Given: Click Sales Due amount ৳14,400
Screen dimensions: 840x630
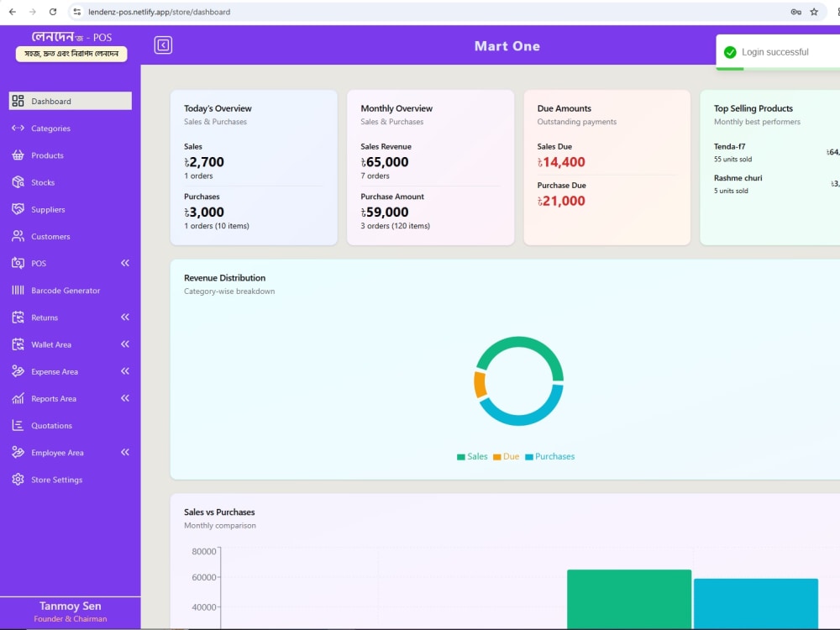Looking at the screenshot, I should (x=561, y=162).
